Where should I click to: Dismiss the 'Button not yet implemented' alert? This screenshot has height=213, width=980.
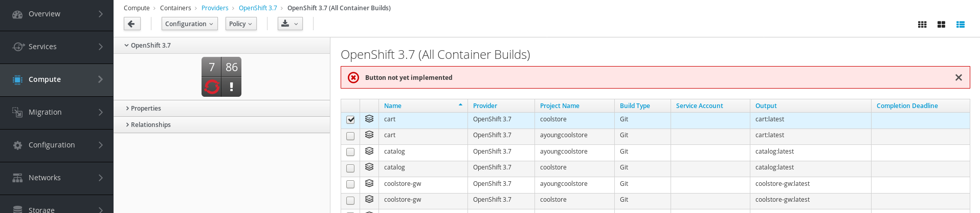[x=959, y=77]
